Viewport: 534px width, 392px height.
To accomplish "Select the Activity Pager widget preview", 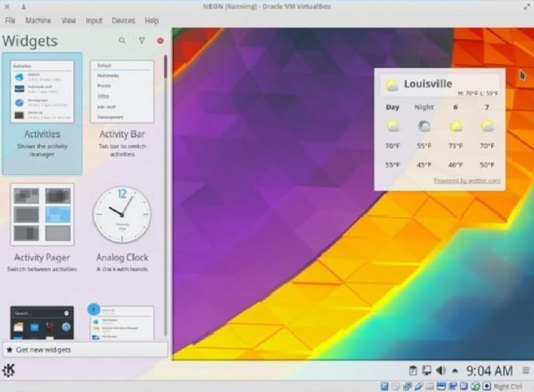I will pos(42,214).
